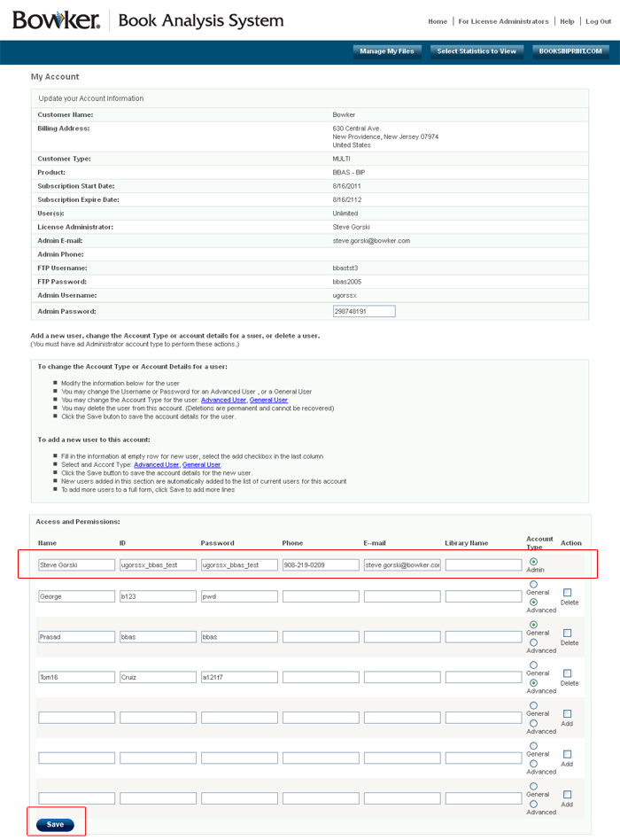Click ID field containing Cruiz

[158, 677]
